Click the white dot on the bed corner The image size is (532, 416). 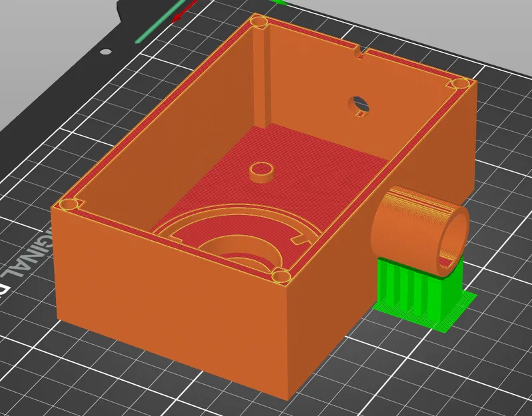(x=106, y=52)
